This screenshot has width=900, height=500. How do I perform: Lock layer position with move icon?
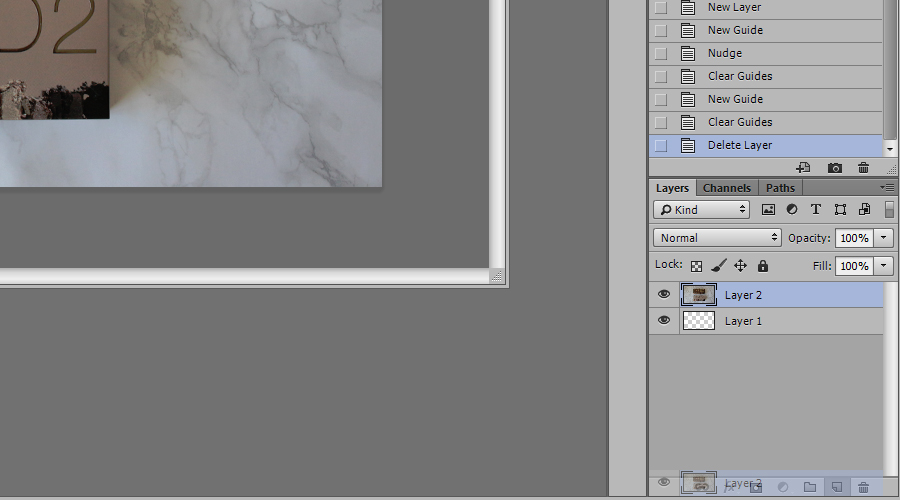point(740,266)
